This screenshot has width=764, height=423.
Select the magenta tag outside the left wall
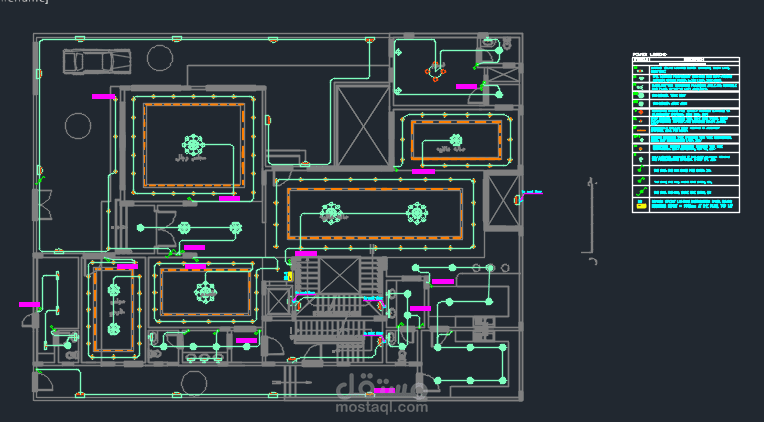[29, 305]
